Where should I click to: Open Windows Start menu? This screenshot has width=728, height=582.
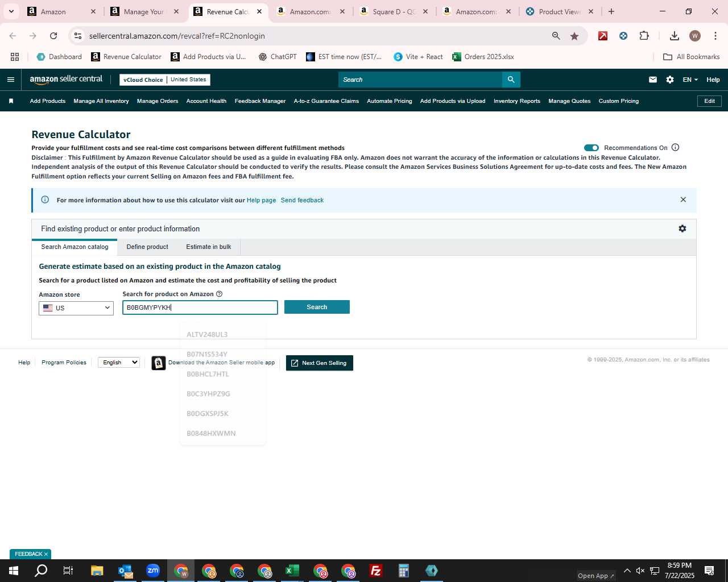coord(13,571)
